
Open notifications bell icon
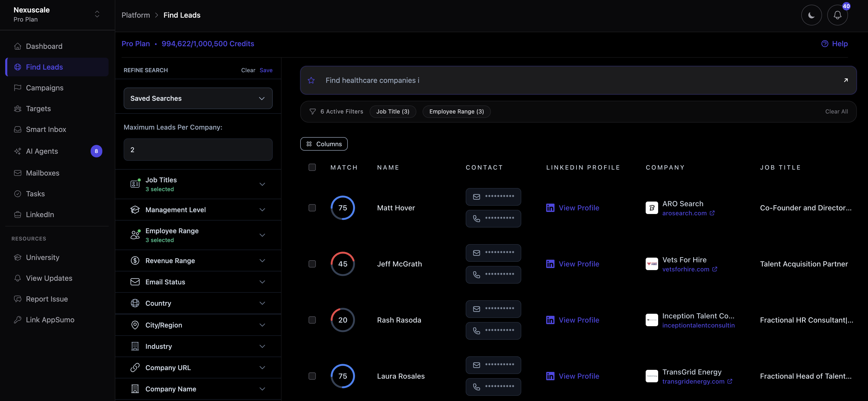[837, 15]
